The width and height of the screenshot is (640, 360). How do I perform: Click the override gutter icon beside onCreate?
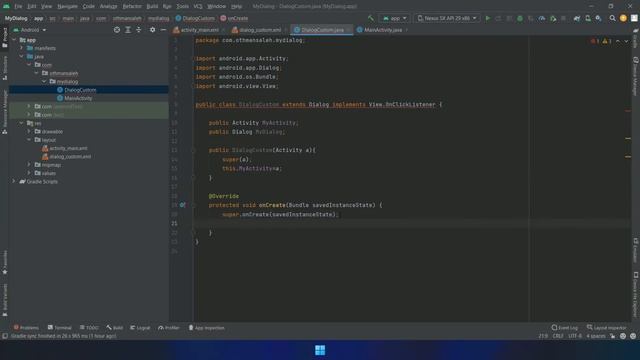182,205
